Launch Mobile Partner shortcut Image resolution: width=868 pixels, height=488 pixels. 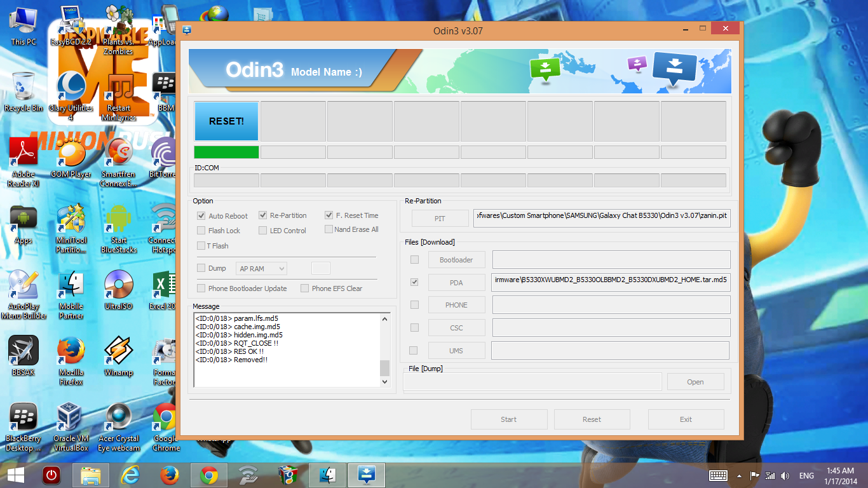pyautogui.click(x=71, y=294)
